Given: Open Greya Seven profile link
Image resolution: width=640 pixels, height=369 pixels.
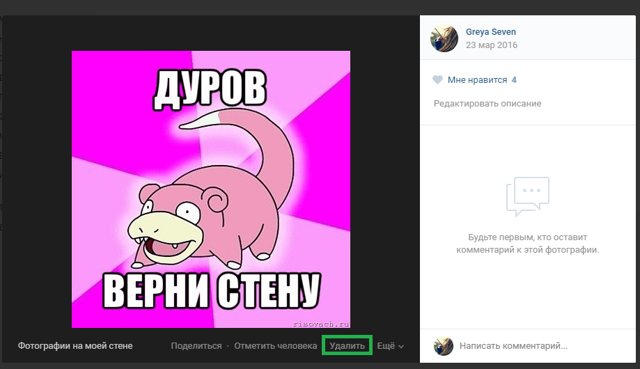Looking at the screenshot, I should [491, 31].
